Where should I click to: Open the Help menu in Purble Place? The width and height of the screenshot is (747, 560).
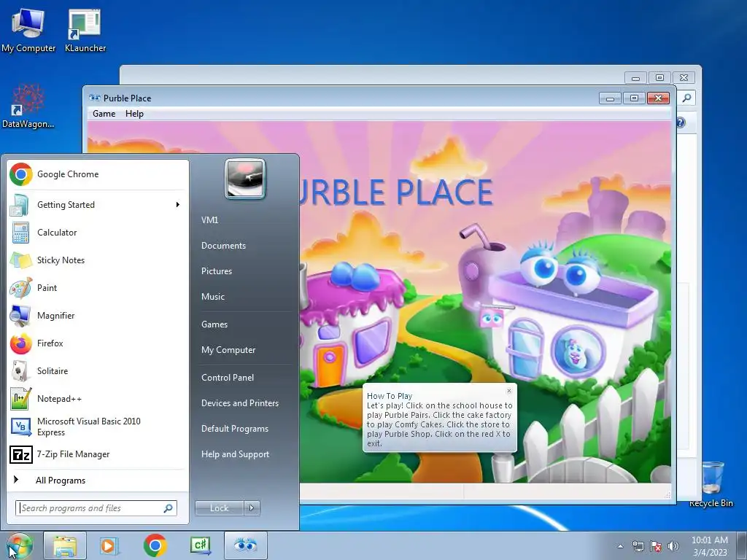point(134,114)
